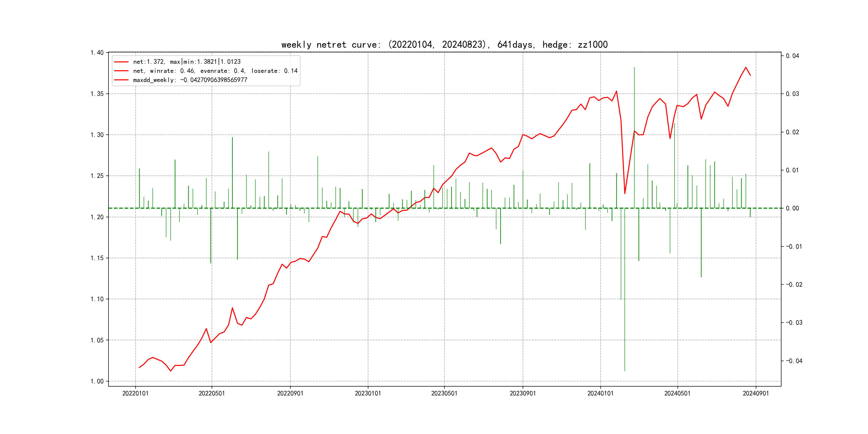The width and height of the screenshot is (868, 434).
Task: Click the red line swatch beside net:1.372
Action: [x=121, y=62]
